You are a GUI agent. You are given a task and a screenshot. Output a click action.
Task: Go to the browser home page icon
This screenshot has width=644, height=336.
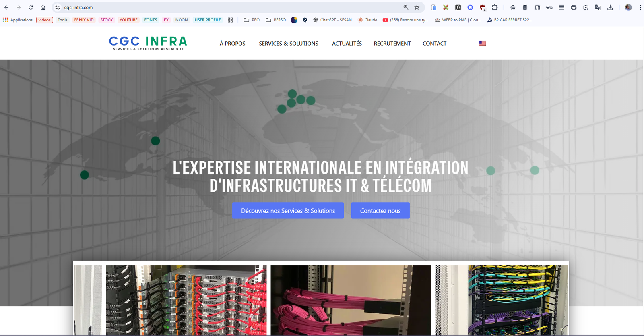(x=43, y=8)
